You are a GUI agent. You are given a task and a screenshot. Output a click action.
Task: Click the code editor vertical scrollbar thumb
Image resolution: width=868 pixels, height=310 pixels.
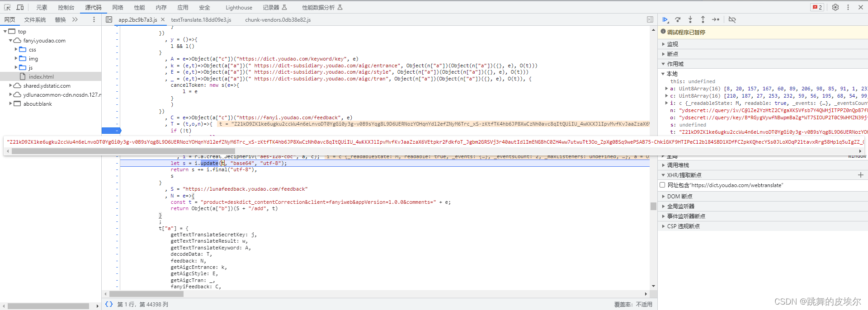pyautogui.click(x=653, y=206)
